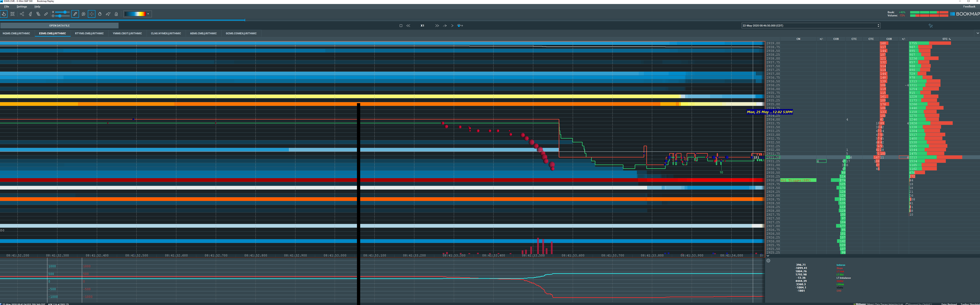Click the Feedback link
This screenshot has width=980, height=305.
click(969, 6)
